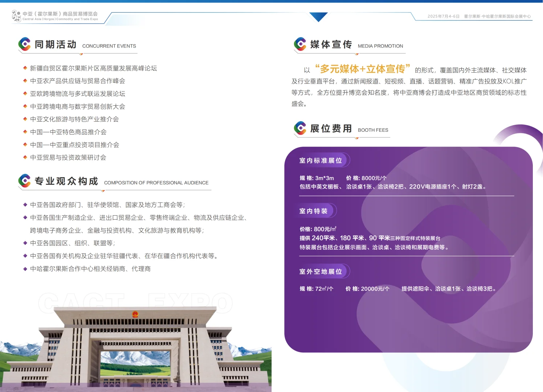Viewport: 543px width, 392px height.
Task: Toggle the bullet beside 中亚文化旅游与特色产业推介会
Action: [25, 119]
